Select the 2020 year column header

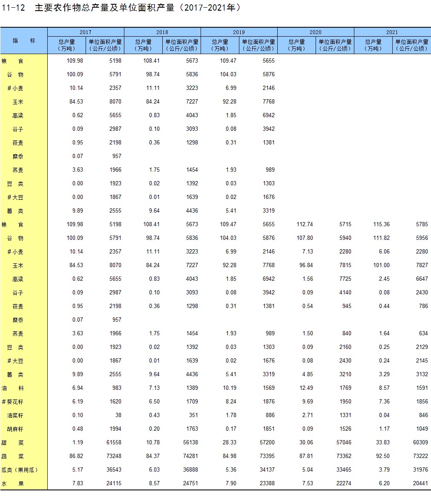click(x=315, y=32)
